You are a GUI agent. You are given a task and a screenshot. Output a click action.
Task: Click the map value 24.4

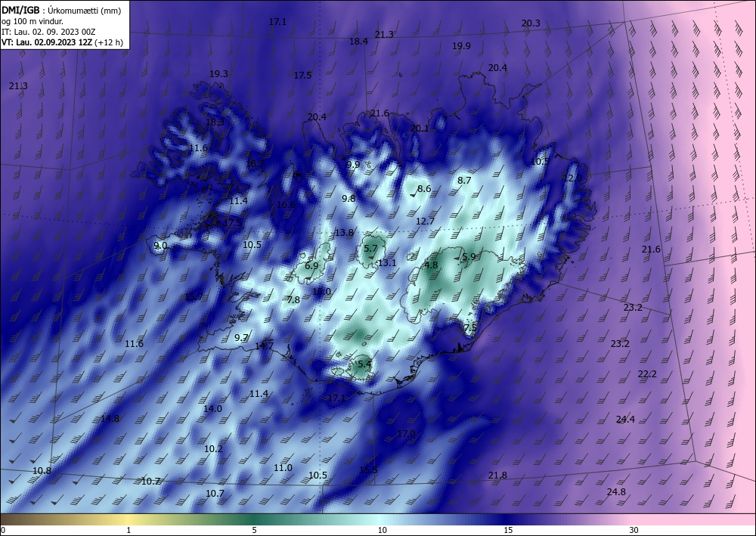pyautogui.click(x=625, y=420)
